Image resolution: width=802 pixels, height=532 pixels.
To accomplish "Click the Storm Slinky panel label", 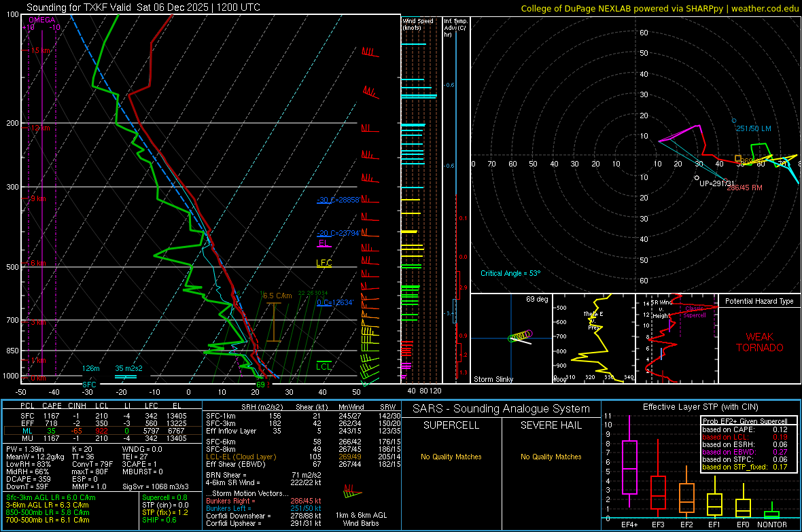I will pos(493,379).
